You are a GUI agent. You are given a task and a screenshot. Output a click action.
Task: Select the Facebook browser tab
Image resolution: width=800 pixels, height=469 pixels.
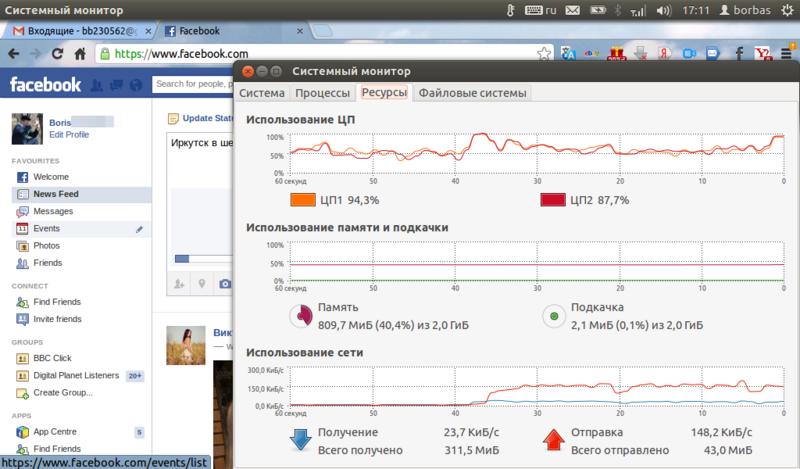pos(232,31)
